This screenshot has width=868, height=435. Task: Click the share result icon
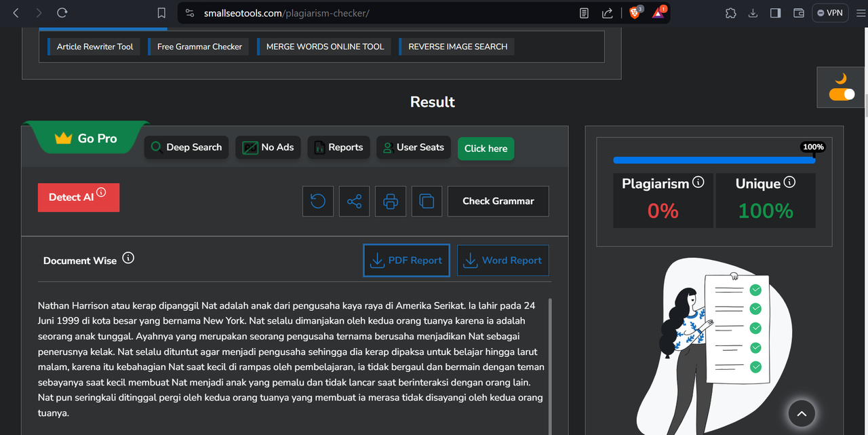coord(354,201)
